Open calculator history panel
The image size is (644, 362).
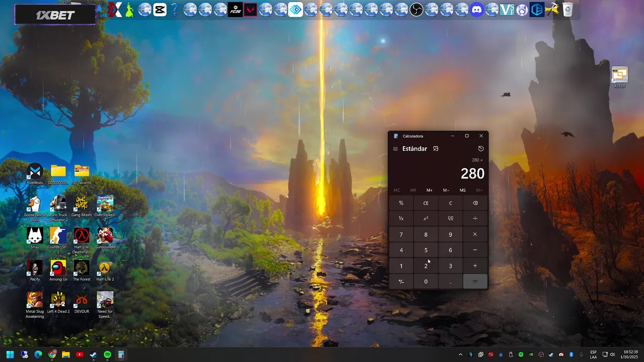(480, 149)
